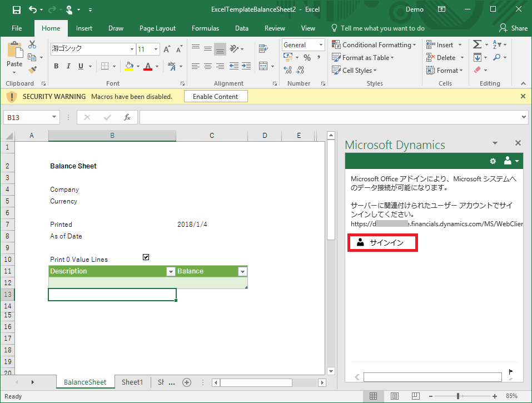532x403 pixels.
Task: Switch to the Data ribbon tab
Action: tap(242, 28)
